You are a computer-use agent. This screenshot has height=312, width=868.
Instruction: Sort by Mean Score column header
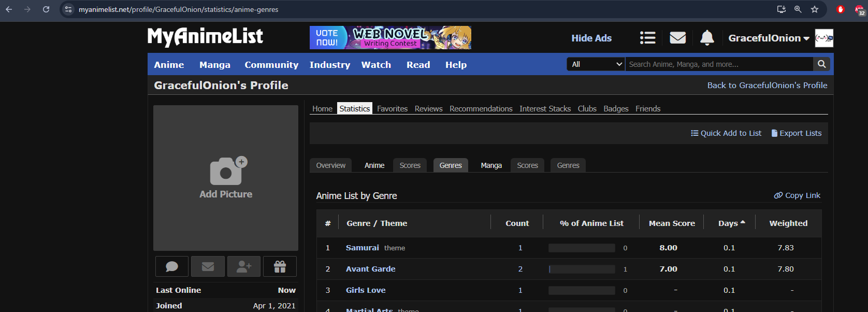(x=672, y=223)
